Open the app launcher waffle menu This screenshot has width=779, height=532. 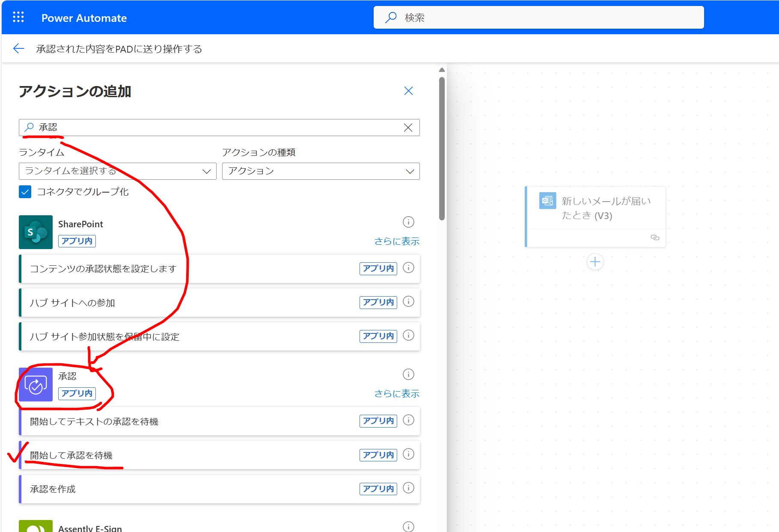point(18,17)
